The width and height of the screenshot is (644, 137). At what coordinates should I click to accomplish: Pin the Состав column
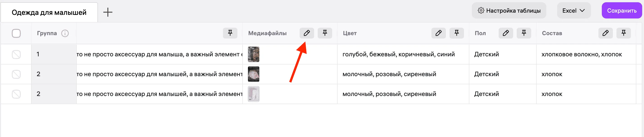pos(623,33)
